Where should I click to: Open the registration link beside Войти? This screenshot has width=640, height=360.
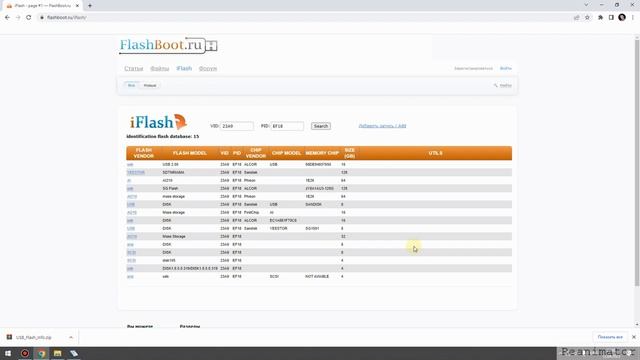point(473,69)
